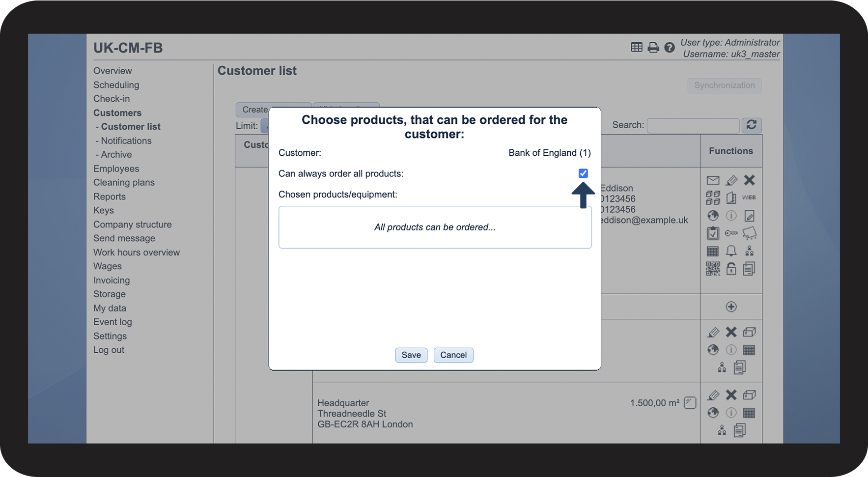Screen dimensions: 868x477
Task: Click the info icon in Eddison row
Action: pos(731,216)
